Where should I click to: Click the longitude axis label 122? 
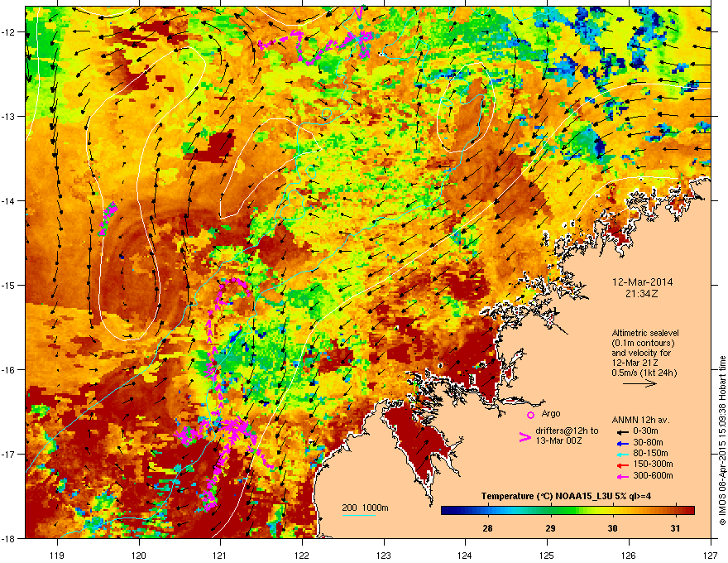pyautogui.click(x=302, y=555)
